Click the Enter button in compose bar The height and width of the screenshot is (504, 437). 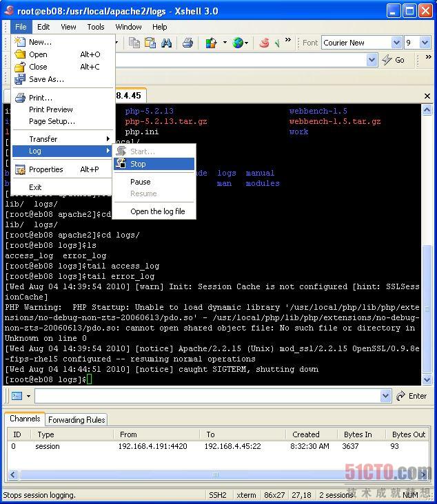[411, 396]
